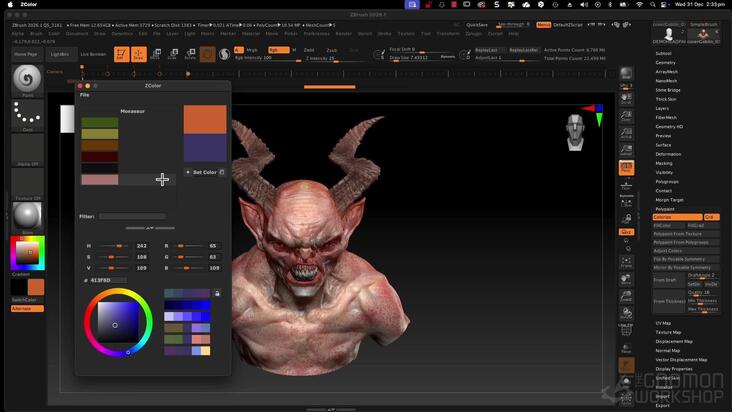This screenshot has height=412, width=732.
Task: Expand the Subtool subpalette
Action: tap(663, 53)
